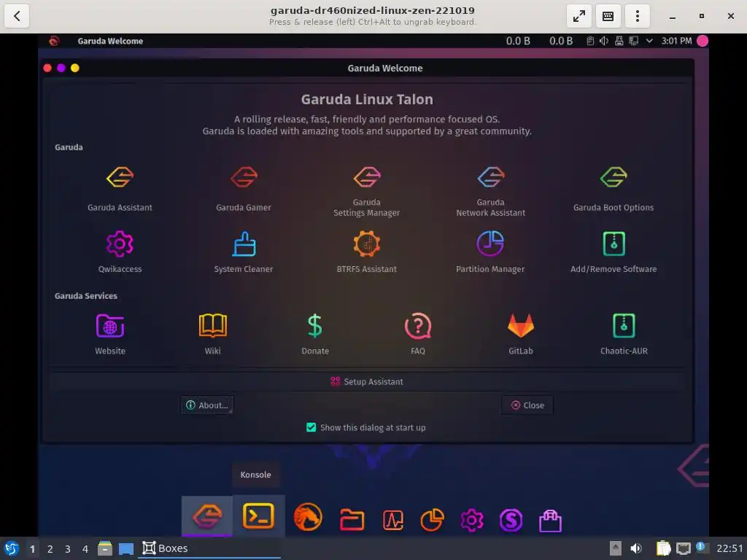Click the host taskbar volume icon
747x560 pixels.
[x=636, y=548]
